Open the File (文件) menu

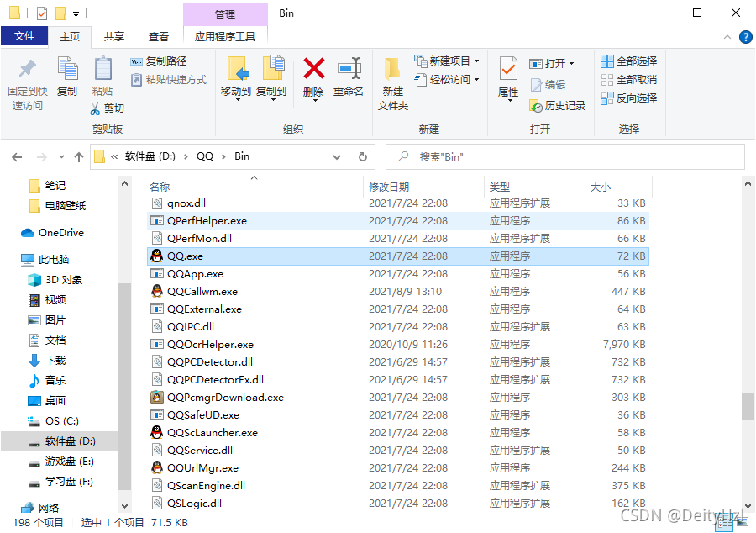tap(24, 36)
